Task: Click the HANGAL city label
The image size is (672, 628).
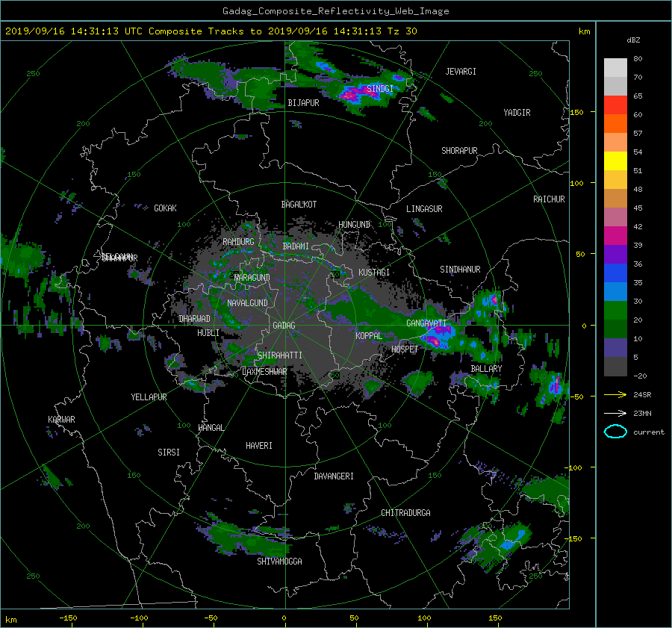Action: [211, 428]
